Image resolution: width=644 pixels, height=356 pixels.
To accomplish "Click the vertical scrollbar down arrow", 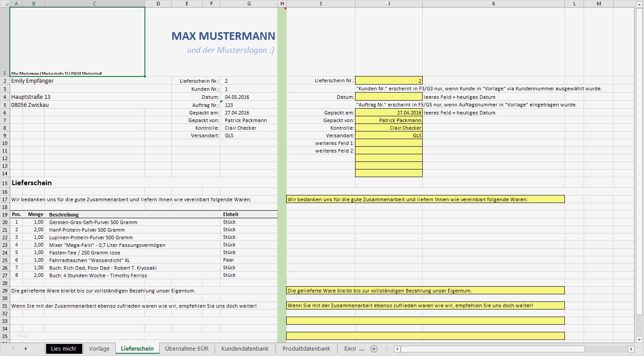I will (639, 339).
